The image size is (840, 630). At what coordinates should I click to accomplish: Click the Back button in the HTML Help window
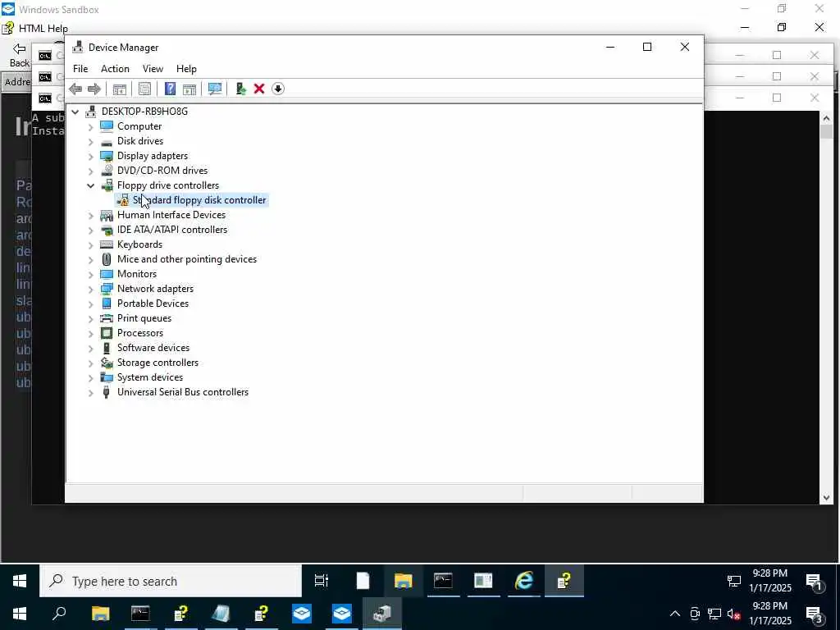[x=20, y=55]
